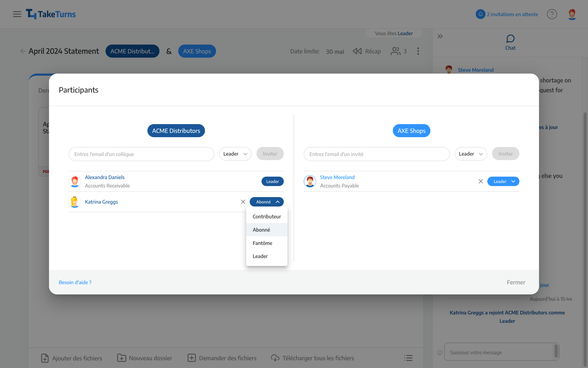Click the chat panel scrollbar
Image resolution: width=588 pixels, height=368 pixels.
[x=585, y=240]
